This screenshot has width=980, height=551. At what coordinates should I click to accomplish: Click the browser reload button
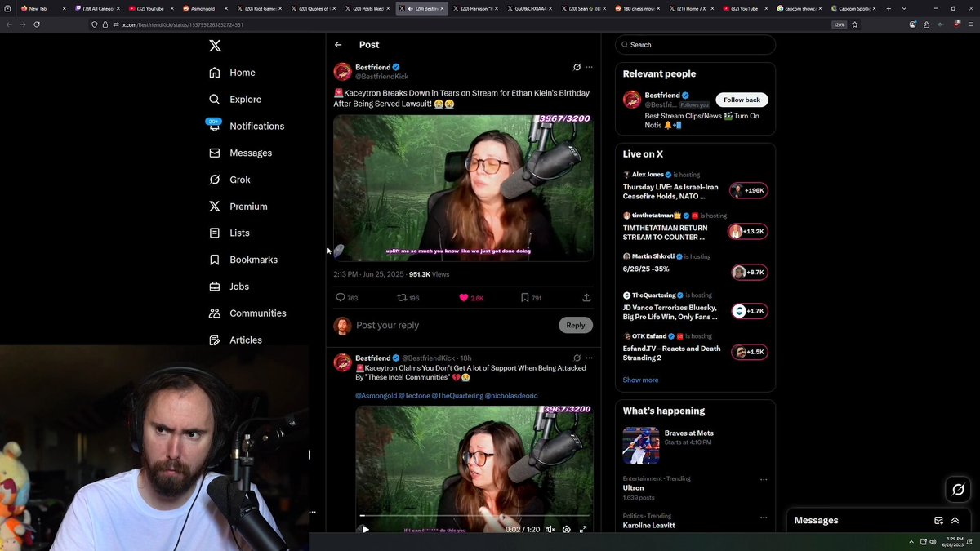click(x=37, y=24)
